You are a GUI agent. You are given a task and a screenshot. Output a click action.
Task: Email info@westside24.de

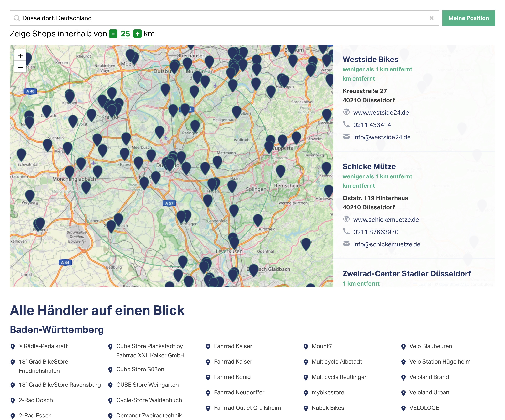(x=382, y=137)
